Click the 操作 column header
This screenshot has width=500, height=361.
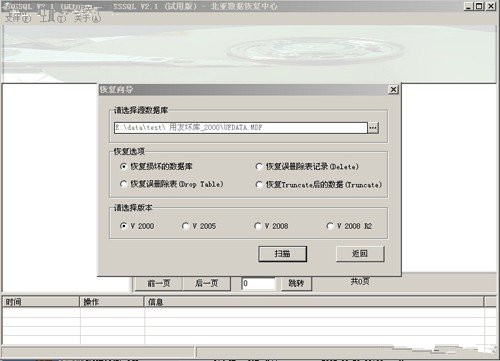(112, 302)
